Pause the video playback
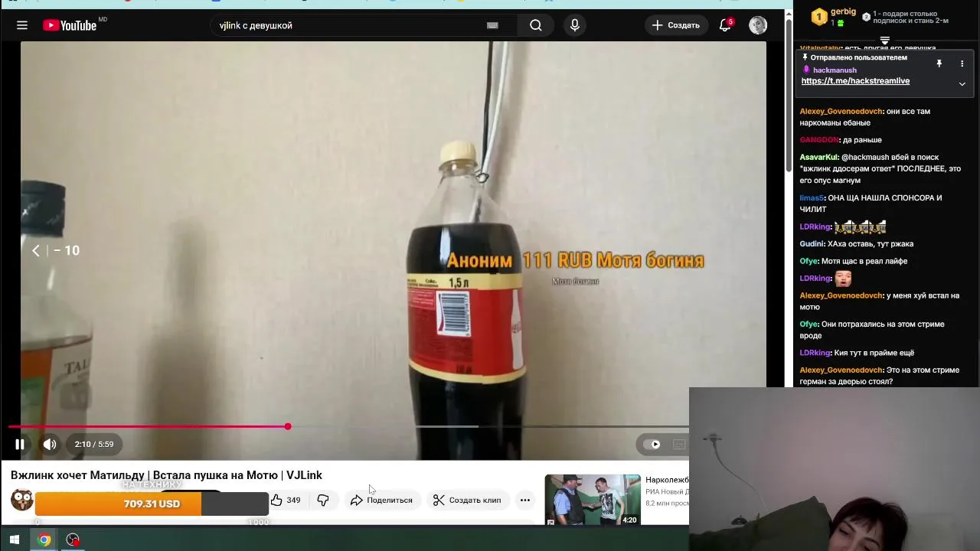Image resolution: width=980 pixels, height=551 pixels. tap(20, 444)
